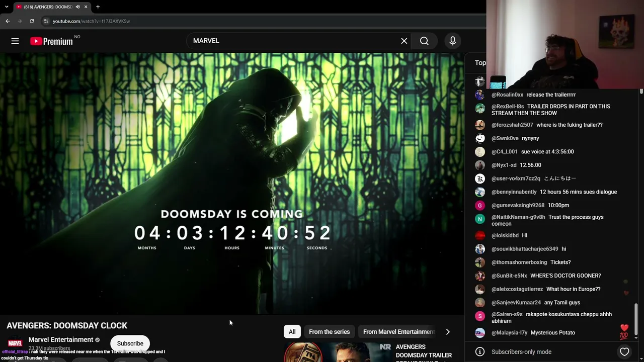Click @bennyinnabently's chat avatar
The image size is (644, 362).
coord(480,192)
